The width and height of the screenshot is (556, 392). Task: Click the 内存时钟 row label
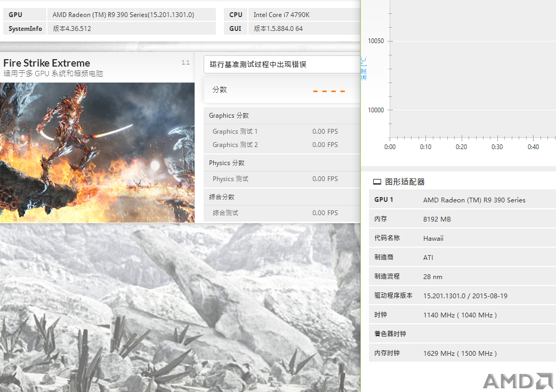point(387,353)
